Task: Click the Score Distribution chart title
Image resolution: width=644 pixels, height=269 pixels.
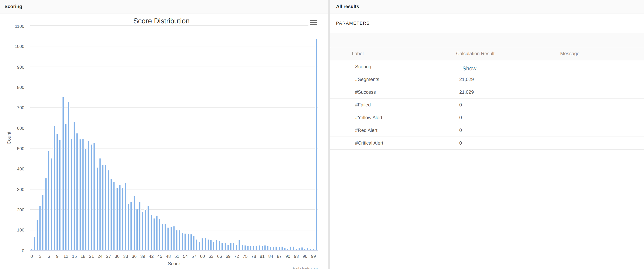Action: pos(161,21)
